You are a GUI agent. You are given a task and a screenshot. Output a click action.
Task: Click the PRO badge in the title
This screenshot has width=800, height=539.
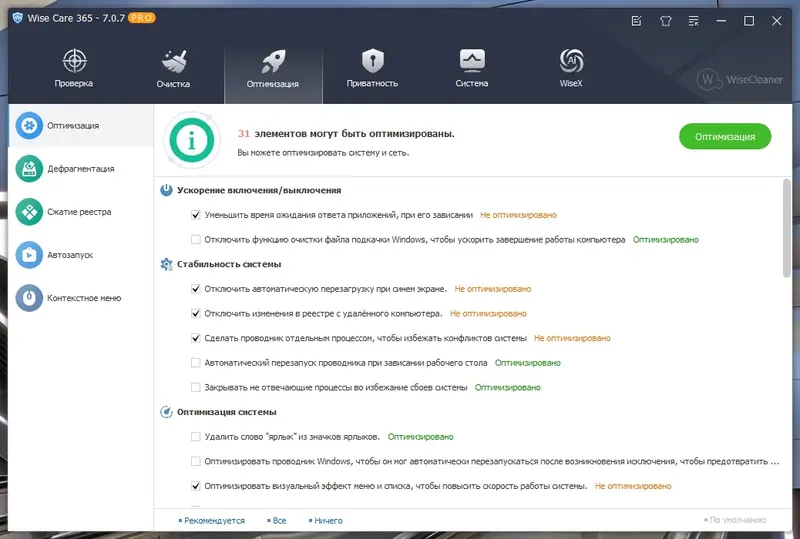click(x=141, y=18)
